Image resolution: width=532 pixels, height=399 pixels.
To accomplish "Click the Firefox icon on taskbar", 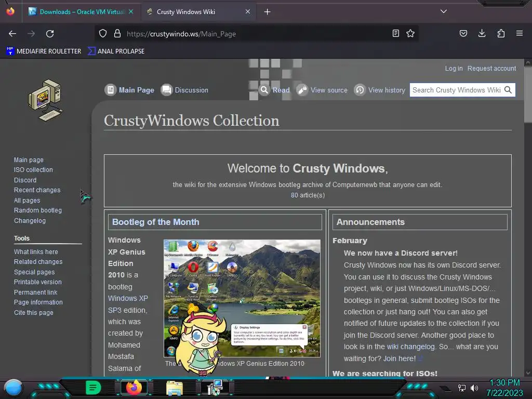I will tap(134, 388).
